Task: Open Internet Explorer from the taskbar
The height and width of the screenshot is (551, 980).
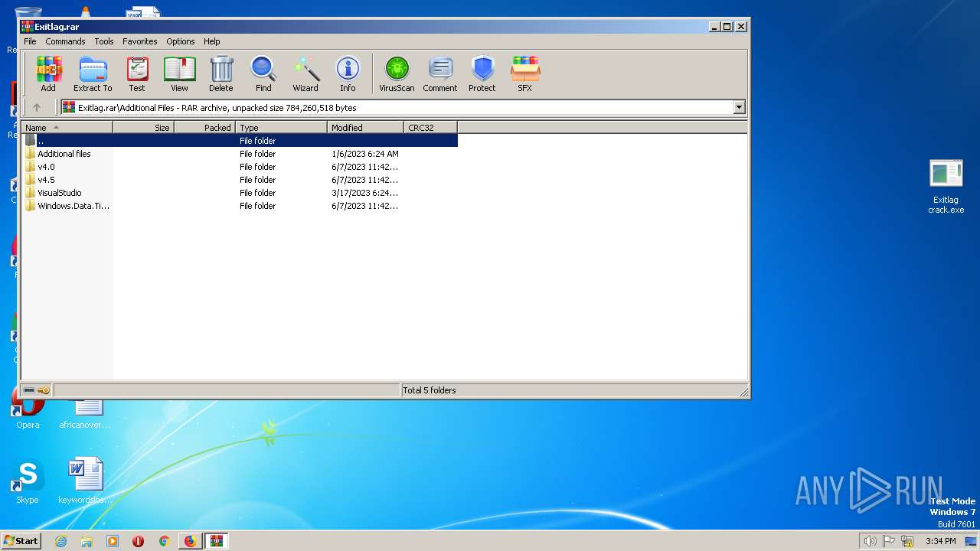Action: coord(60,541)
